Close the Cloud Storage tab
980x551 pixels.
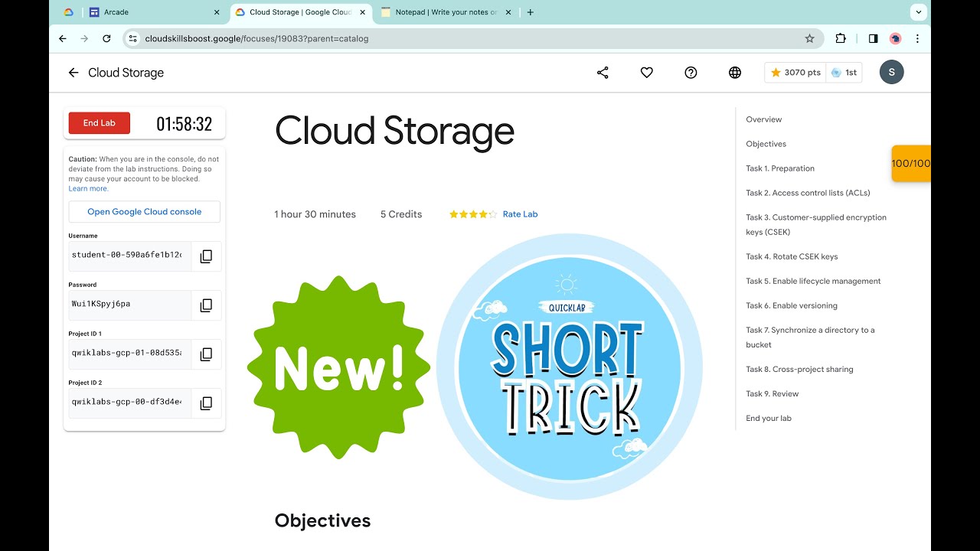click(x=361, y=12)
